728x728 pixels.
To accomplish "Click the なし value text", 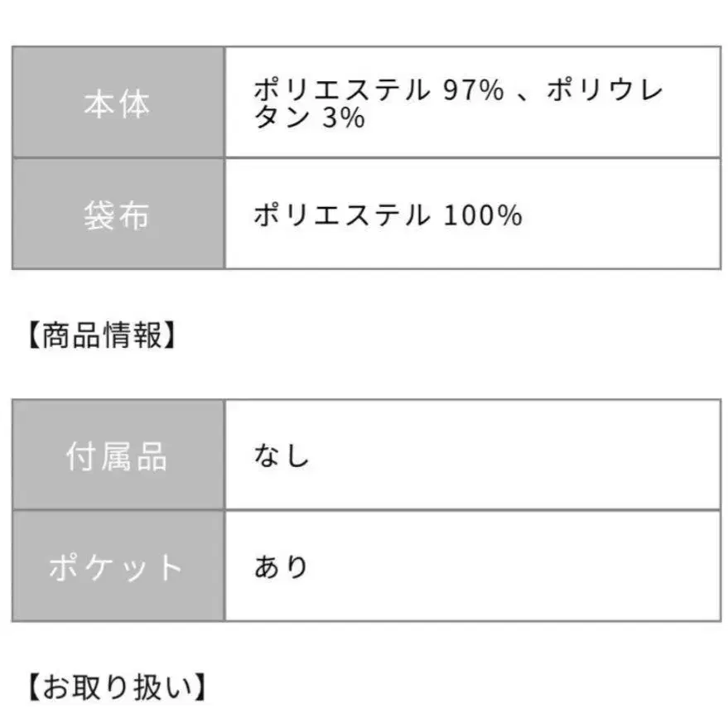I will (x=282, y=456).
